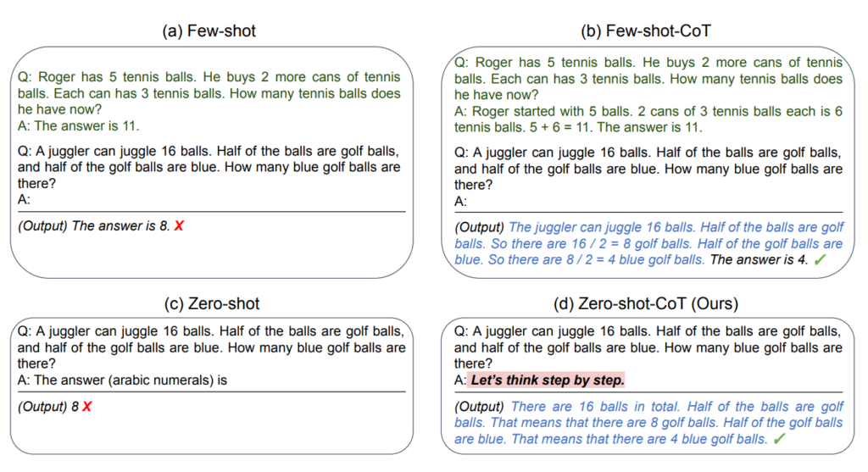
Task: Click the green checkmark in Few-shot-CoT output
Action: [819, 260]
